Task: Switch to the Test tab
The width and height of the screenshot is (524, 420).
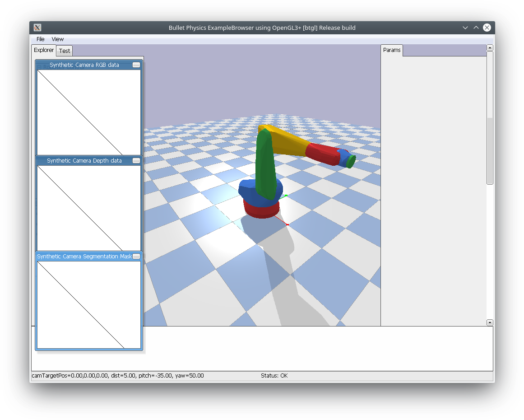Action: [65, 51]
